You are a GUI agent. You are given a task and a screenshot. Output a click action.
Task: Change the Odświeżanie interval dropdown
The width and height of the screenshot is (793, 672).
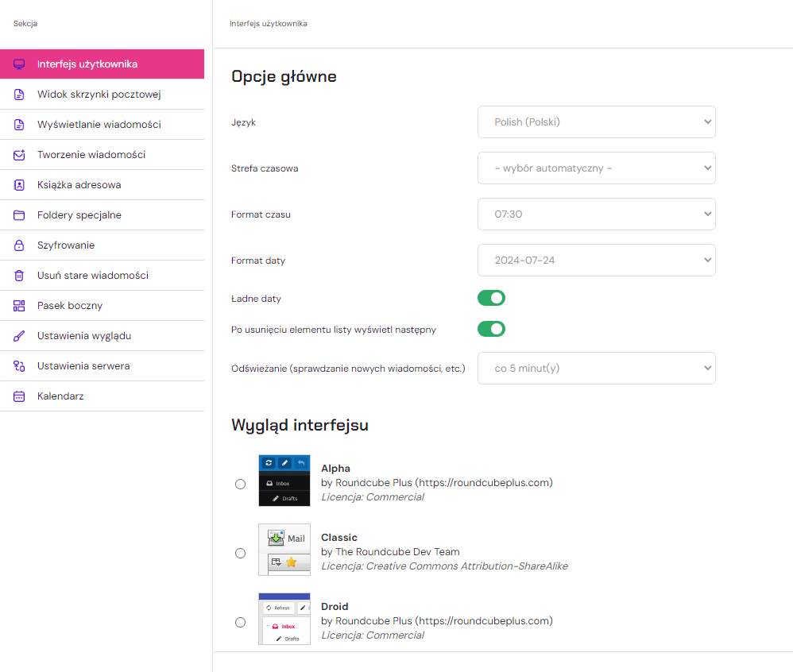[x=596, y=368]
